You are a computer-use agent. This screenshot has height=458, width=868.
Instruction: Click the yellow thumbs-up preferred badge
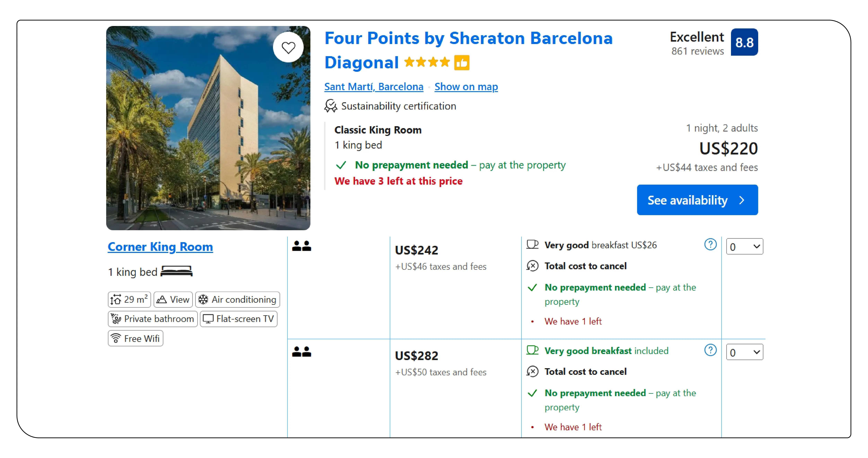(462, 63)
